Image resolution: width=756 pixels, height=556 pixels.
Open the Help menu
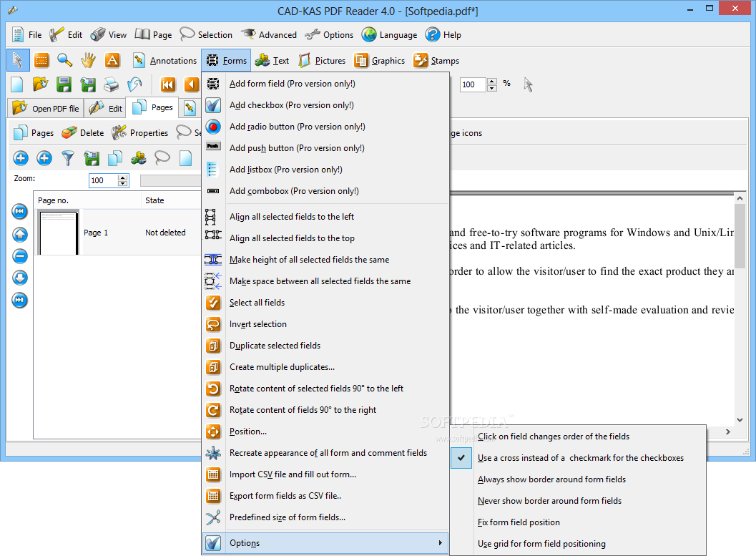(443, 35)
